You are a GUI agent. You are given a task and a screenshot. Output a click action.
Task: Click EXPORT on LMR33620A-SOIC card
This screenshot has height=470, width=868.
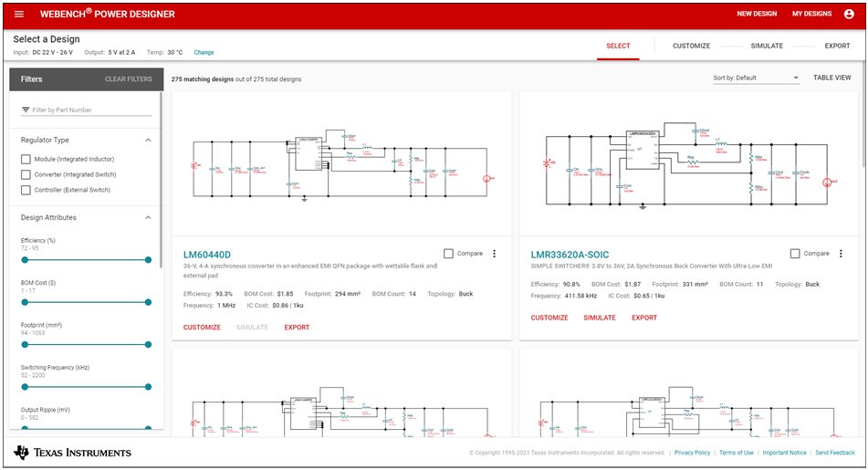(x=644, y=318)
